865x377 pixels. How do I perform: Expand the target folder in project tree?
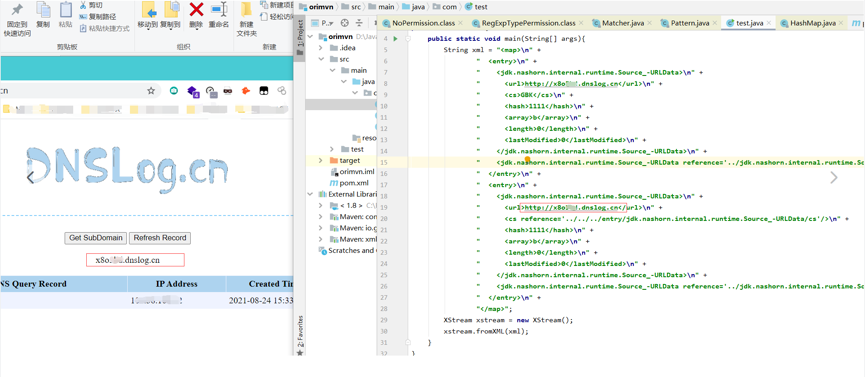pyautogui.click(x=321, y=160)
